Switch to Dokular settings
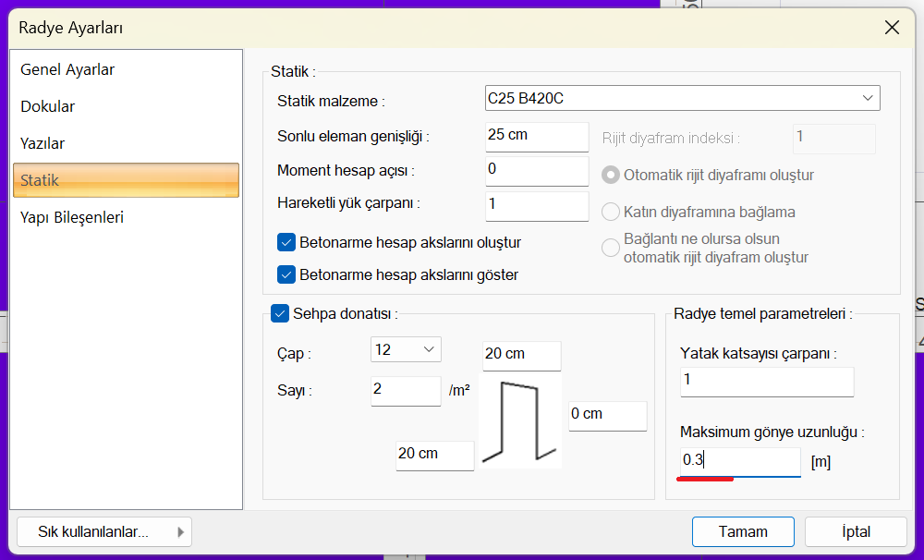This screenshot has width=924, height=560. click(x=126, y=106)
